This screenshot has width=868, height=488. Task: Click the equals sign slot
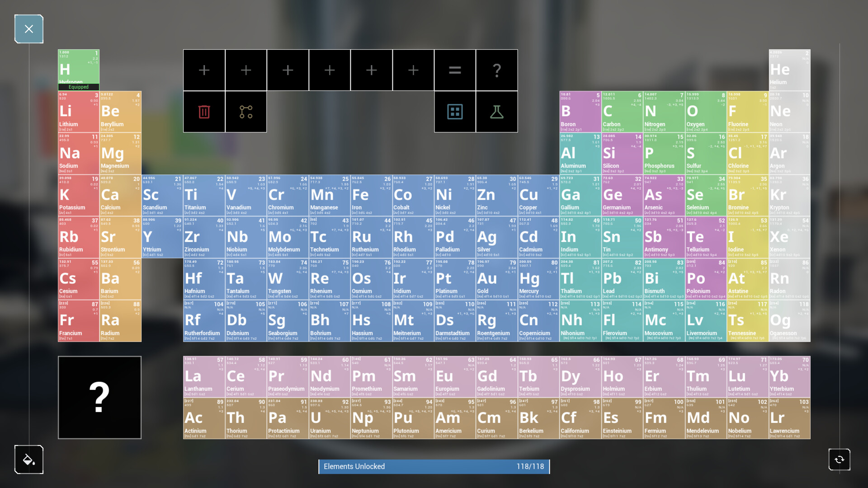pyautogui.click(x=455, y=70)
